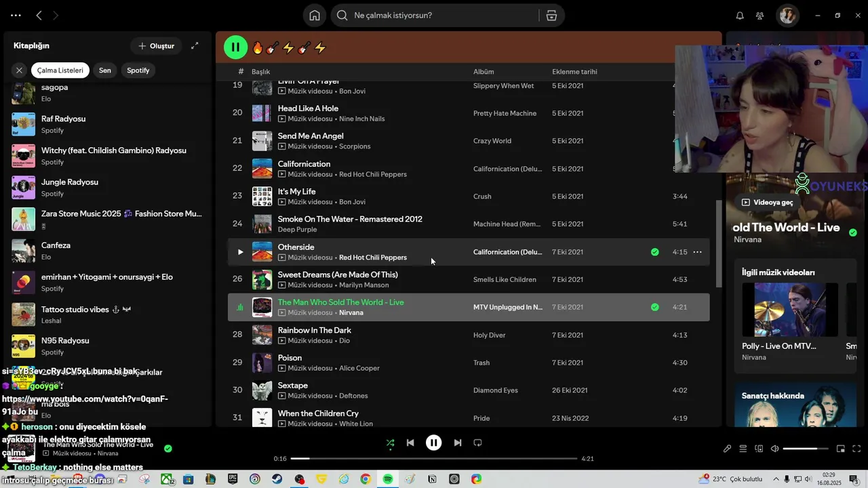Open Red Hot Chili Peppers link on Otherside
This screenshot has width=868, height=488.
tap(373, 258)
